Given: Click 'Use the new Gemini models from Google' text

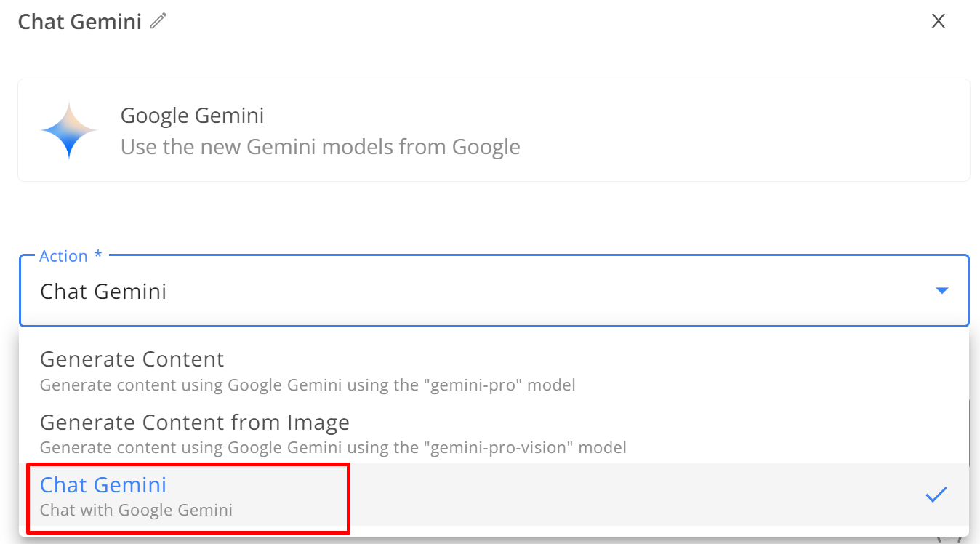Looking at the screenshot, I should (320, 147).
